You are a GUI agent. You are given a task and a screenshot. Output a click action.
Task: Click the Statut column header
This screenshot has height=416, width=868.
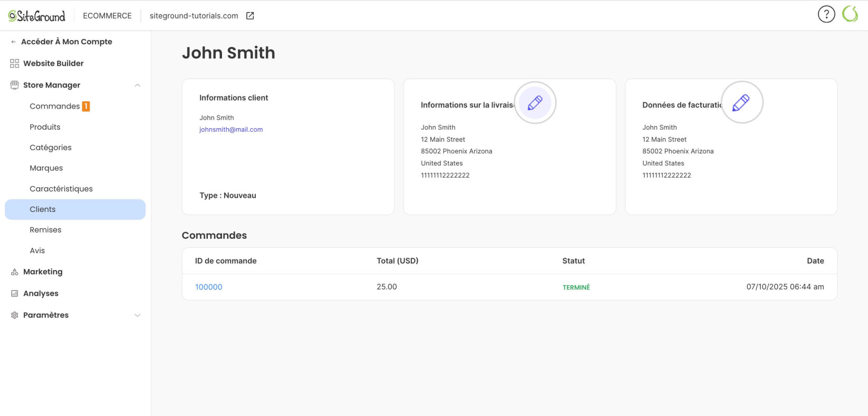[x=574, y=261]
